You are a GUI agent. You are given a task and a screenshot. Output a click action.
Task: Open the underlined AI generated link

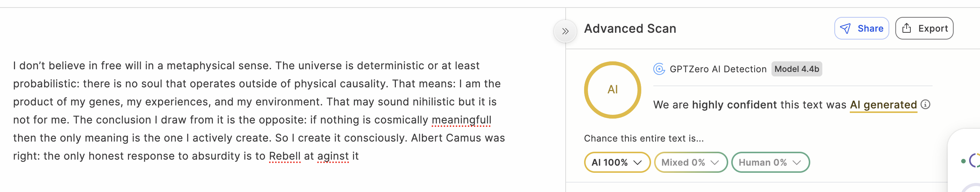point(883,105)
